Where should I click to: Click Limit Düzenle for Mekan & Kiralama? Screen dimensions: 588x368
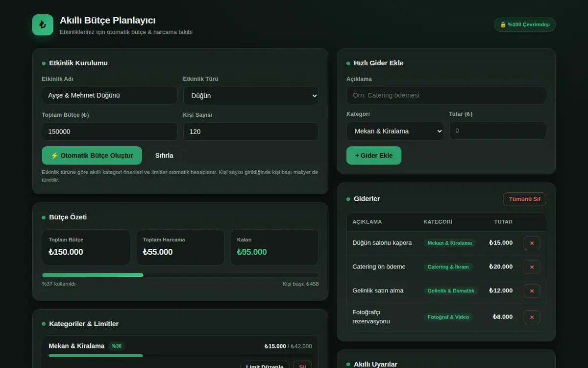(x=265, y=365)
